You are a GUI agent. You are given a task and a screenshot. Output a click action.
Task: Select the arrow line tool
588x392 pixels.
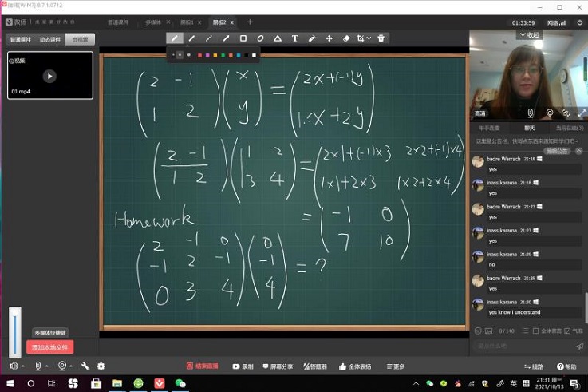[x=226, y=38]
